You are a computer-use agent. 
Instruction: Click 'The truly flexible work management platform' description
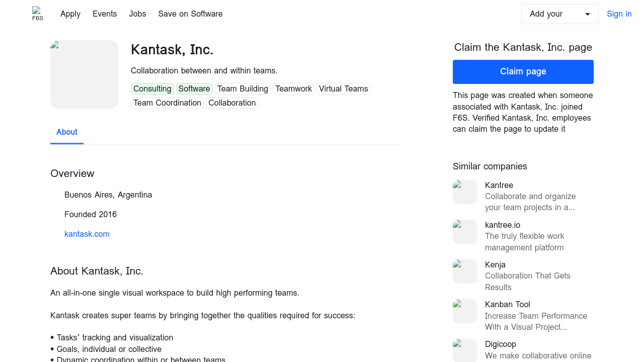[x=525, y=242]
